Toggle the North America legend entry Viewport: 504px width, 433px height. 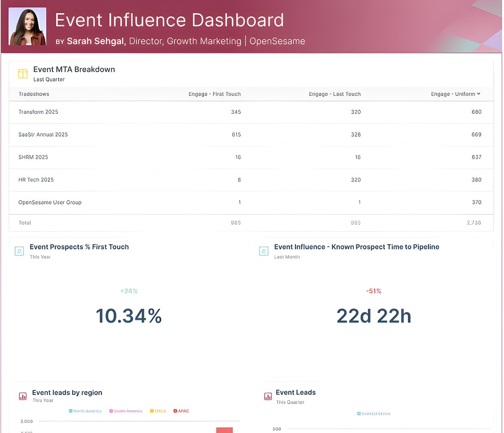click(85, 411)
